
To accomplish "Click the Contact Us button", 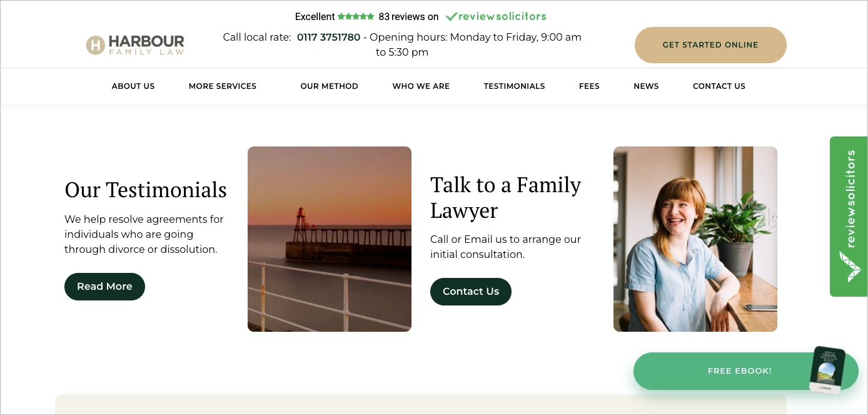I will tap(470, 291).
